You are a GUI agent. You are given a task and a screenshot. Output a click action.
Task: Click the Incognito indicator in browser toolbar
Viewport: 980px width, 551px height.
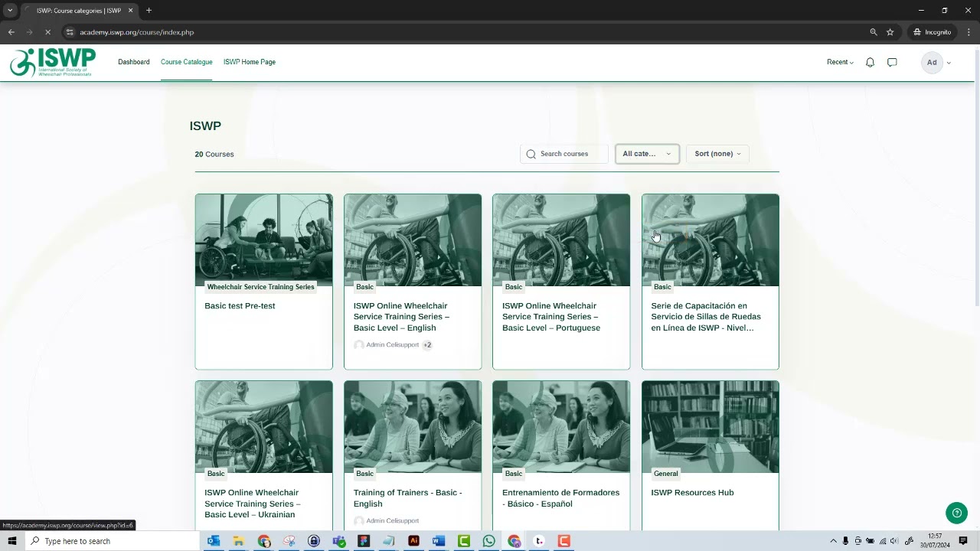(x=933, y=32)
